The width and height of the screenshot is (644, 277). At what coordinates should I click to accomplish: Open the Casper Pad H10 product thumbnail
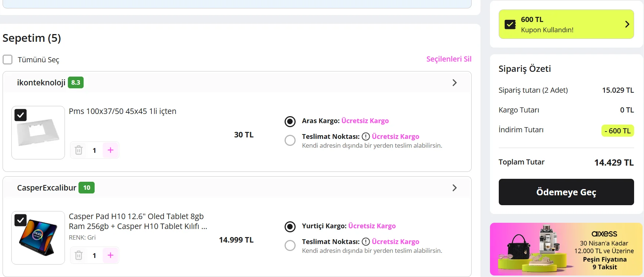pyautogui.click(x=38, y=238)
